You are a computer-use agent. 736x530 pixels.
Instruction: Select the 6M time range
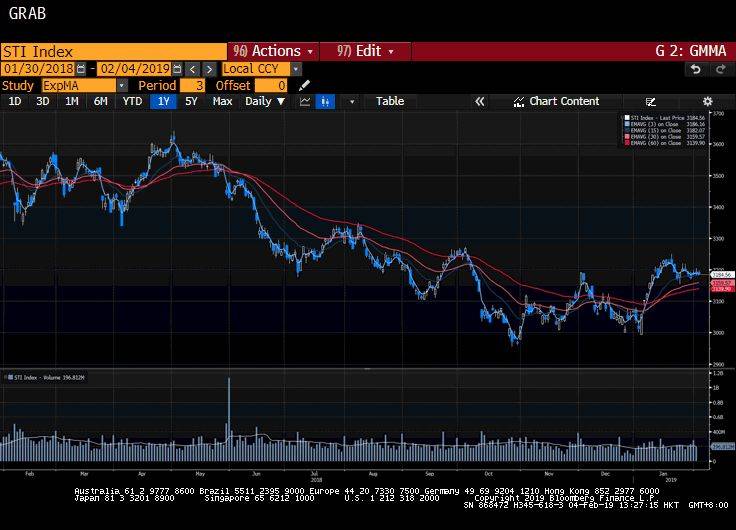click(101, 101)
